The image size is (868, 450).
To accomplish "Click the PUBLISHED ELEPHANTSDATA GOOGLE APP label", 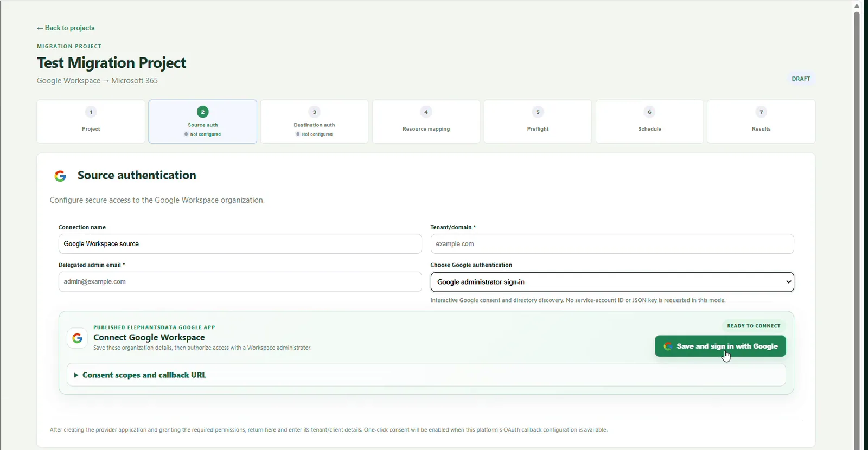I will tap(154, 327).
